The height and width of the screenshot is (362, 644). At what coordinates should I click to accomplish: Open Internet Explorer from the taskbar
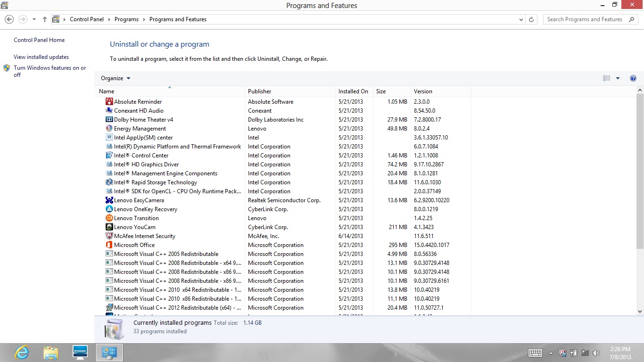(22, 353)
